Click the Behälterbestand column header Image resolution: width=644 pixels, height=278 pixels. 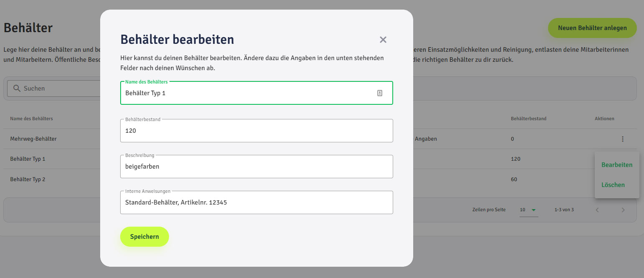pos(528,119)
